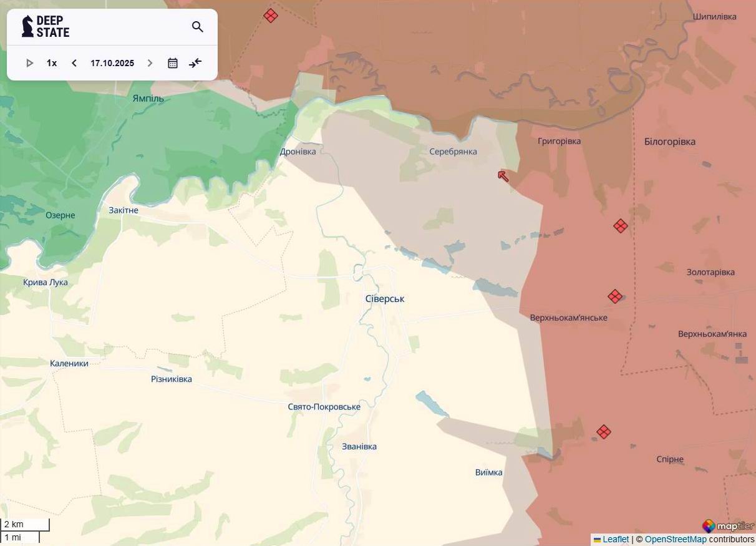Open the Leaflet attribution link
This screenshot has height=546, width=756.
pos(615,539)
